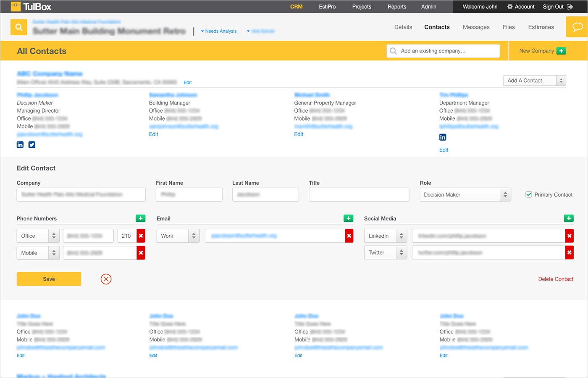Screen dimensions: 588x378
Task: Open the EstiPro menu
Action: [328, 7]
